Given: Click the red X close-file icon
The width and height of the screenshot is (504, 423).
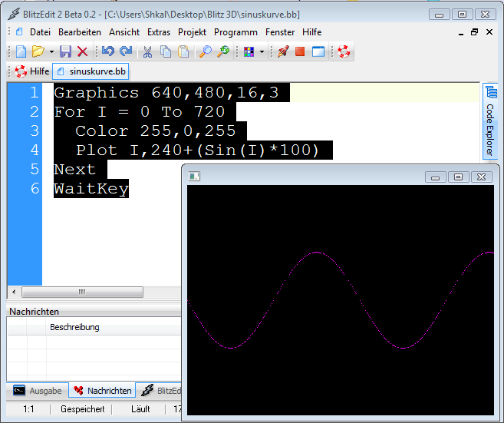Looking at the screenshot, I should pyautogui.click(x=82, y=51).
